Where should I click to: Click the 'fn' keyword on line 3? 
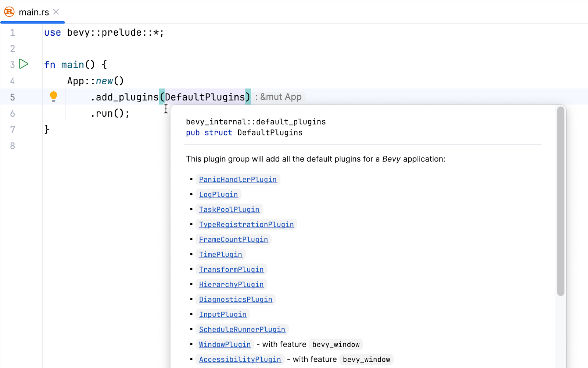pyautogui.click(x=50, y=65)
